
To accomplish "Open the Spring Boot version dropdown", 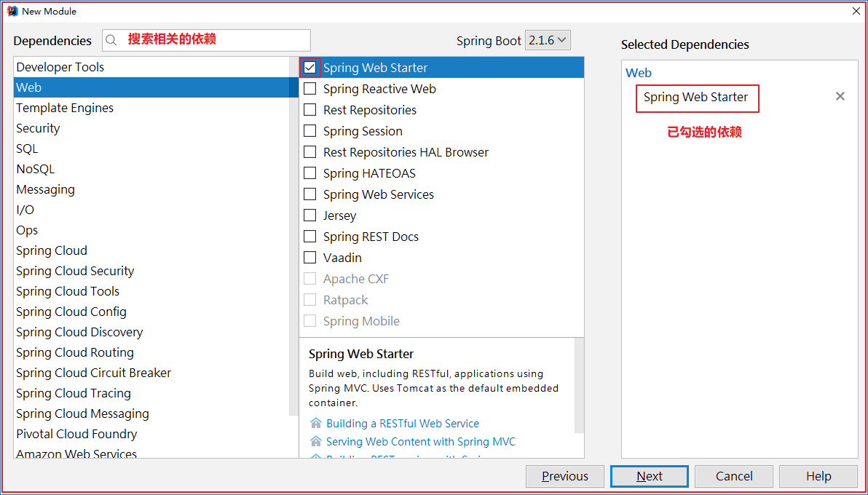I will pyautogui.click(x=548, y=41).
